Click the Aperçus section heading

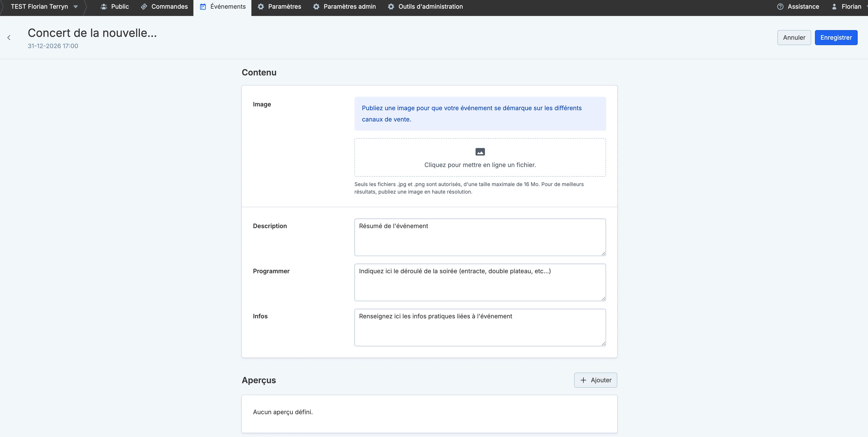pyautogui.click(x=259, y=380)
